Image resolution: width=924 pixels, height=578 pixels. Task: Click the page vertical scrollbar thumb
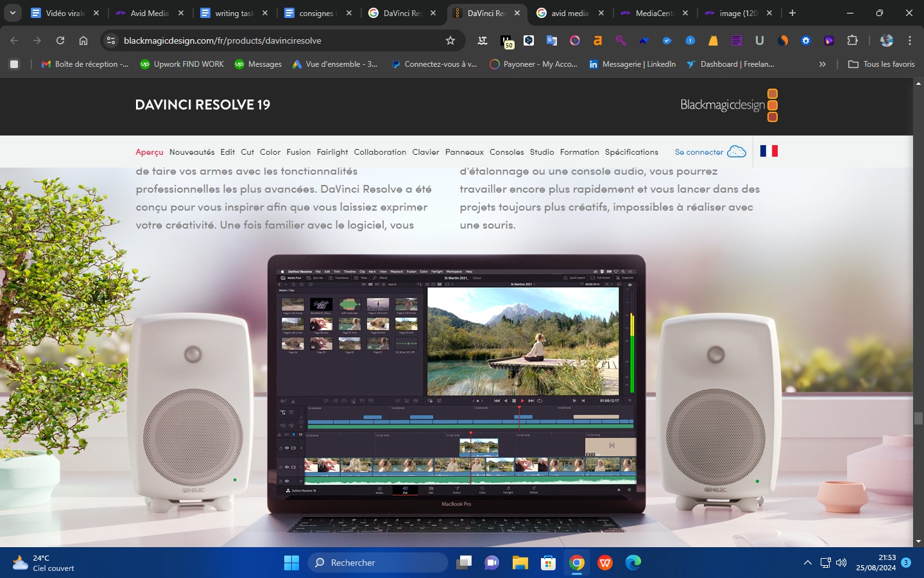click(918, 418)
